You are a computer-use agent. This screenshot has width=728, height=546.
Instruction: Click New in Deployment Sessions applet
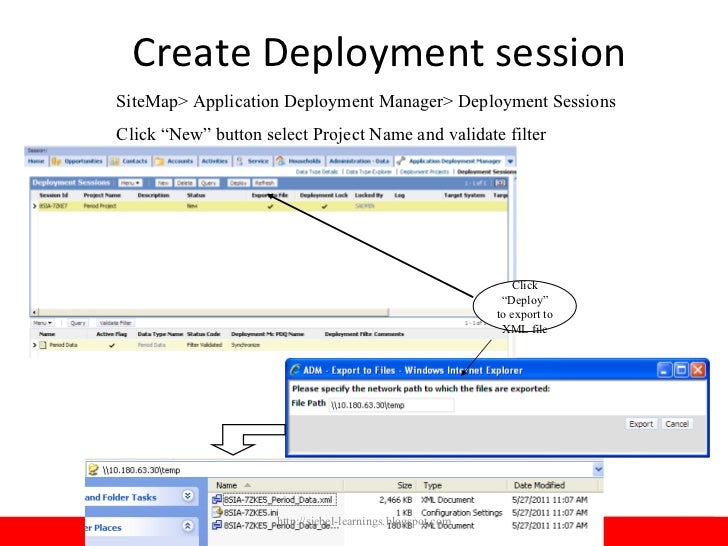163,183
